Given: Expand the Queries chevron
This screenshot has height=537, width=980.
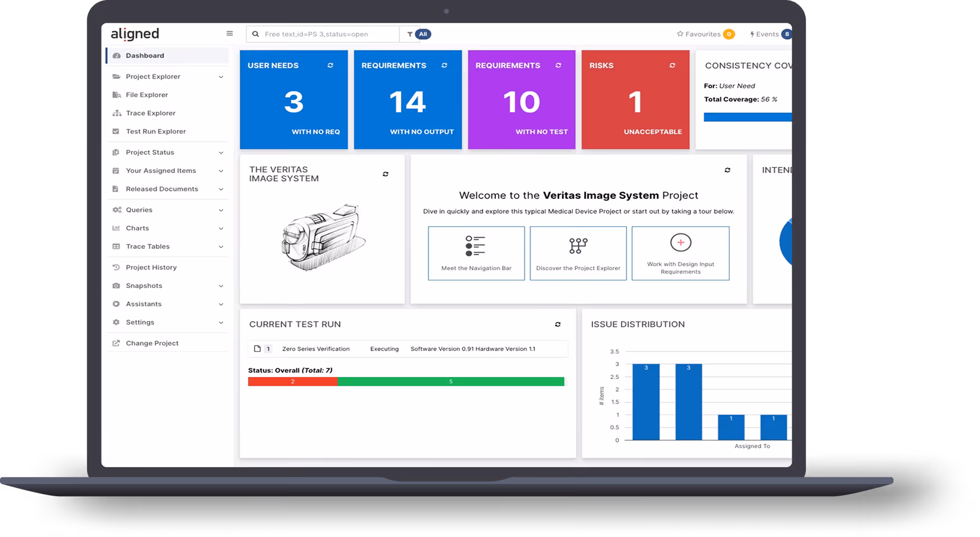Looking at the screenshot, I should [221, 210].
